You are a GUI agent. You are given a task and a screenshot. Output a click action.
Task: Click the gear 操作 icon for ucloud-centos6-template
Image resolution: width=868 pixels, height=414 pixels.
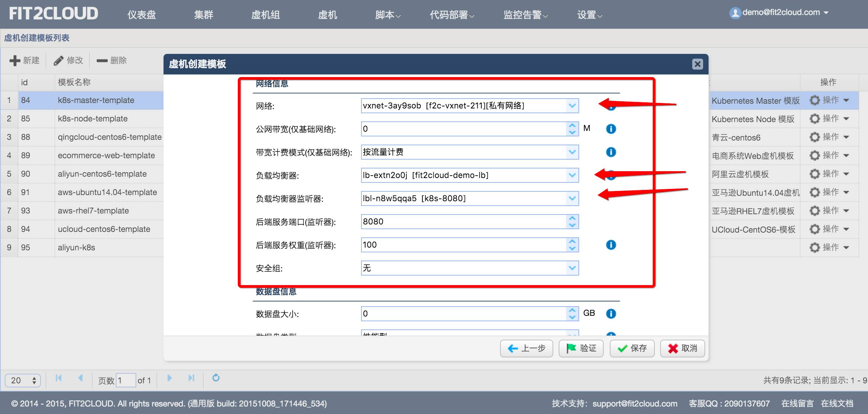814,229
